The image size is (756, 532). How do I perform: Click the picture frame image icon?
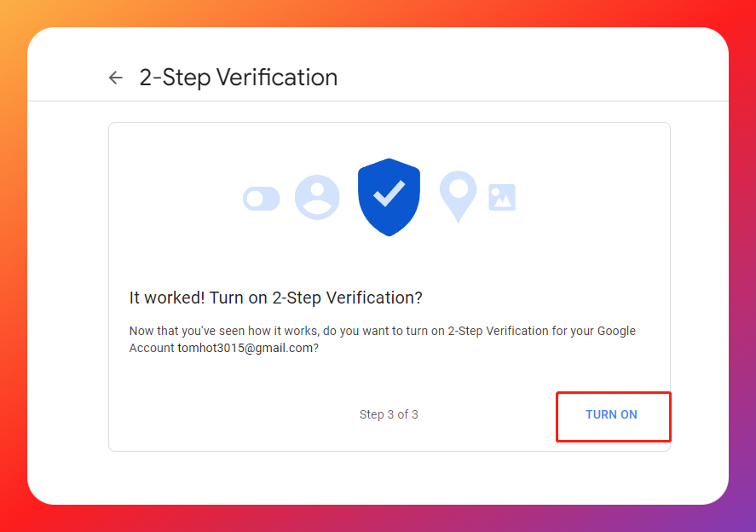click(502, 197)
